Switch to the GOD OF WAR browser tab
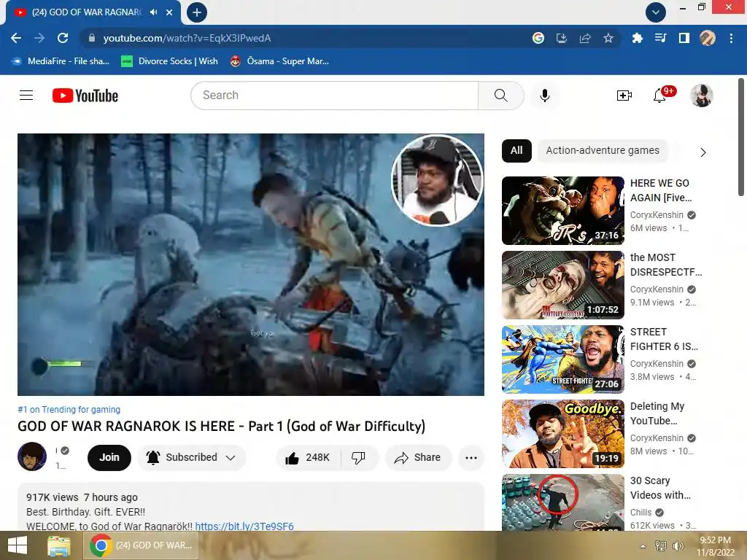Screen dimensions: 747x560 (87, 12)
